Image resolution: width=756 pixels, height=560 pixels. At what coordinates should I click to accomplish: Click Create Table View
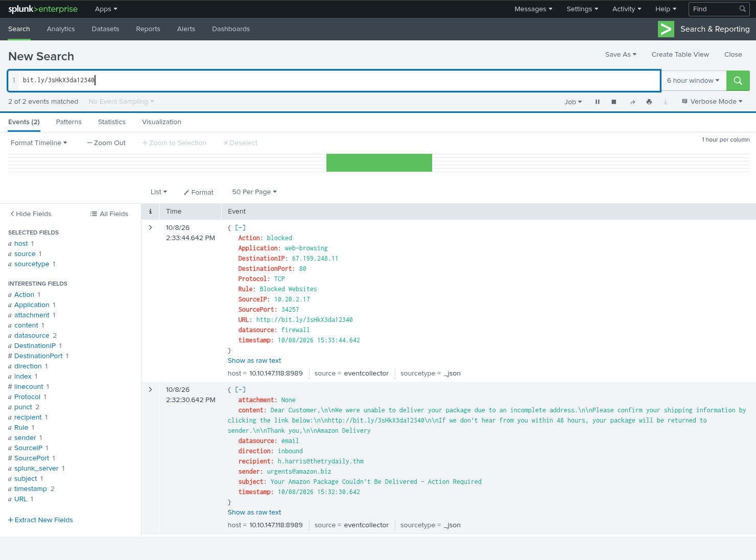click(680, 55)
